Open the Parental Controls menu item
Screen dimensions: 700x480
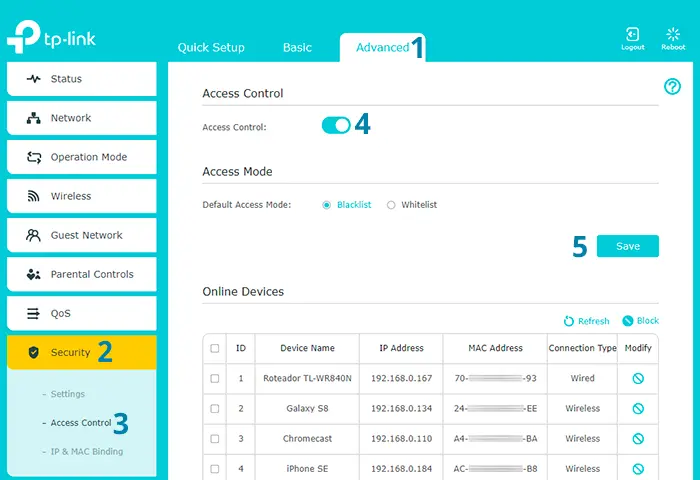coord(82,274)
